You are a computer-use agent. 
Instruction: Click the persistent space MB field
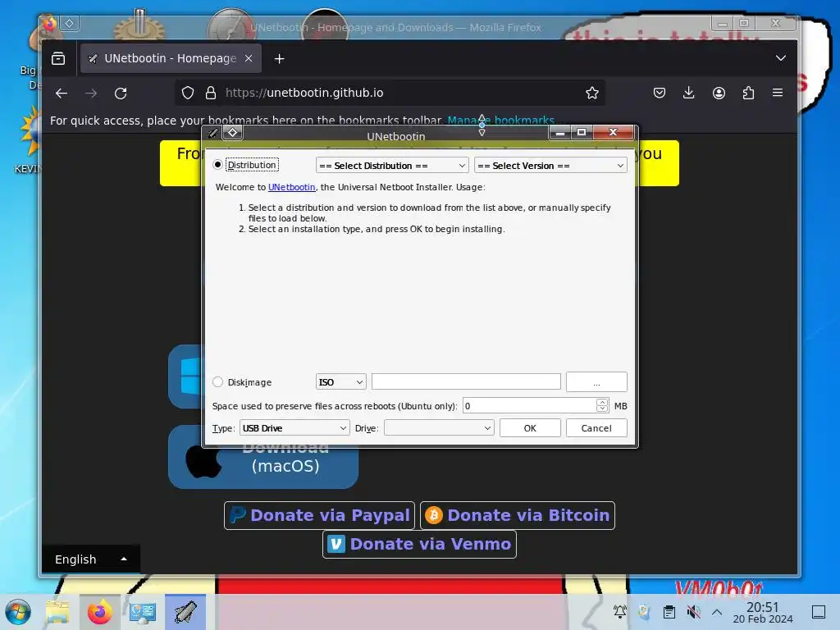click(x=529, y=405)
